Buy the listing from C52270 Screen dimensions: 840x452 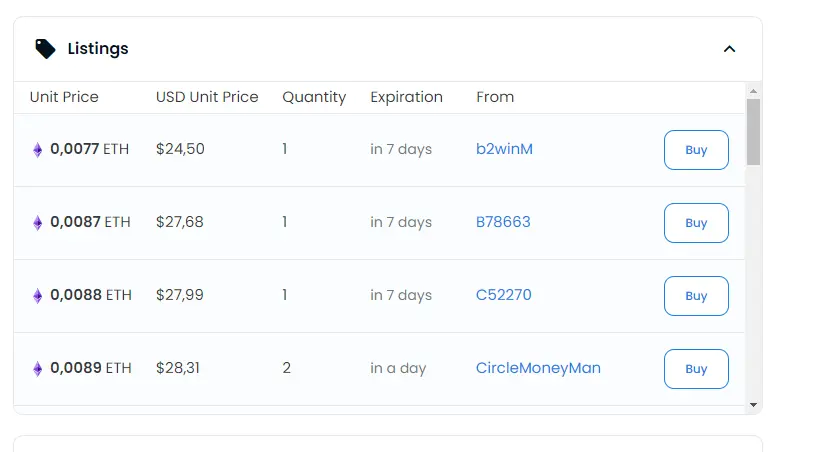click(x=696, y=296)
